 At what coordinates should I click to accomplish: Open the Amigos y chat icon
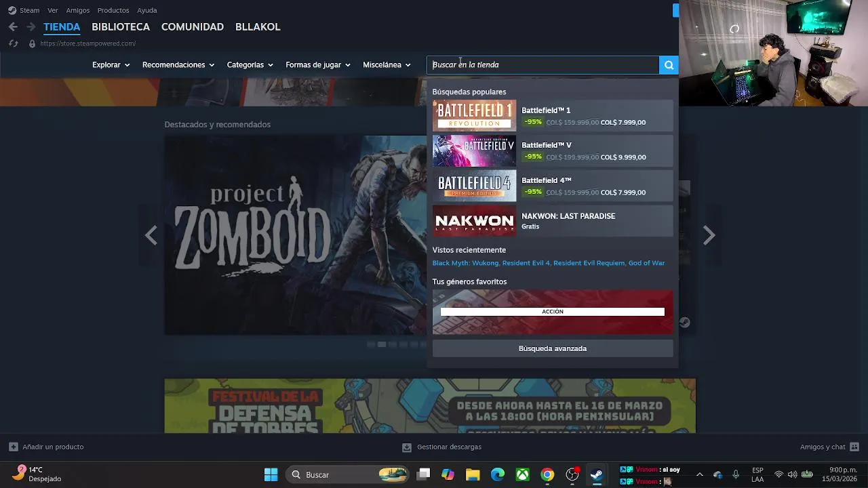pos(854,447)
